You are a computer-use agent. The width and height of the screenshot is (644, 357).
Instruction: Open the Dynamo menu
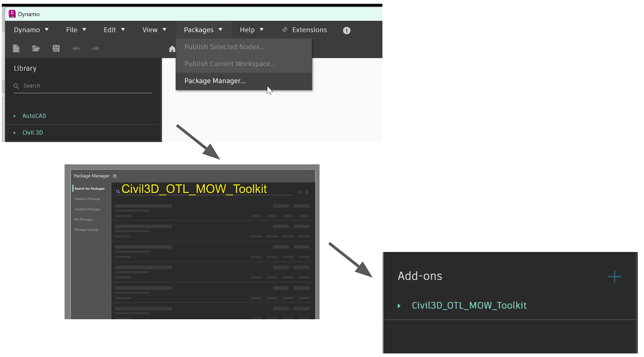pos(31,30)
